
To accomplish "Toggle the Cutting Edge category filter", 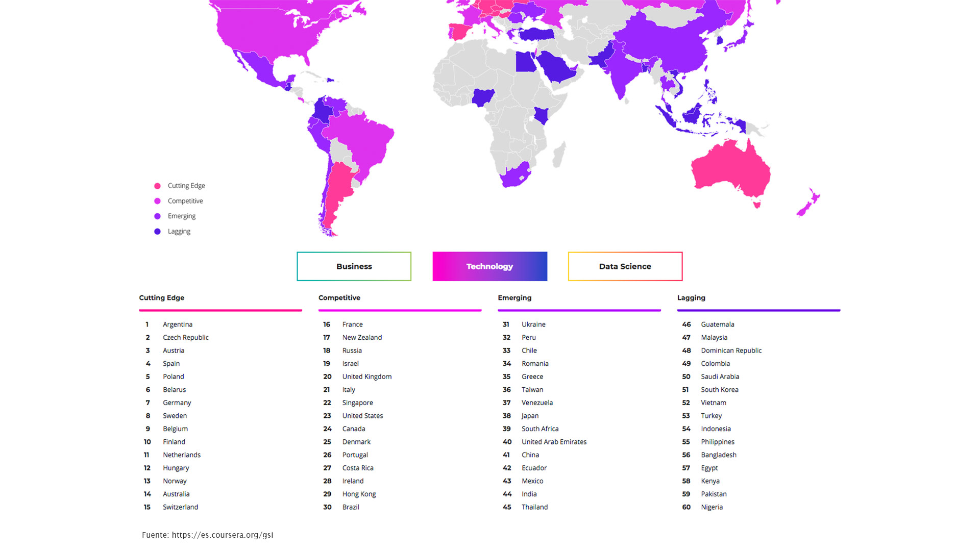I will pyautogui.click(x=162, y=298).
